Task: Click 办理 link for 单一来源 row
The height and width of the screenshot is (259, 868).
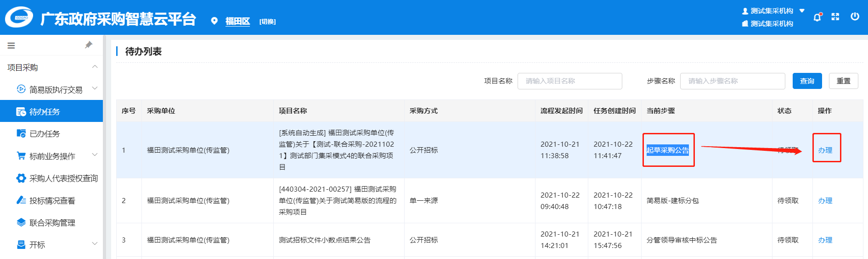Action: tap(825, 201)
